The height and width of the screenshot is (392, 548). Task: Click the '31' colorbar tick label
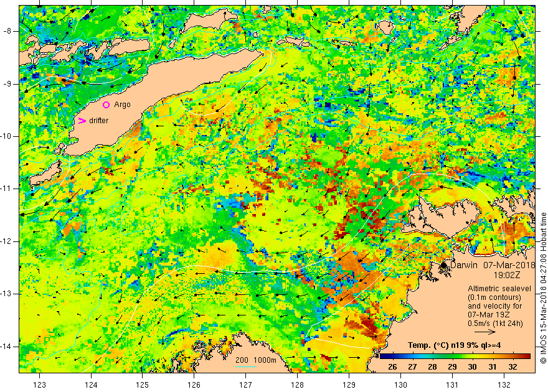coord(493,367)
